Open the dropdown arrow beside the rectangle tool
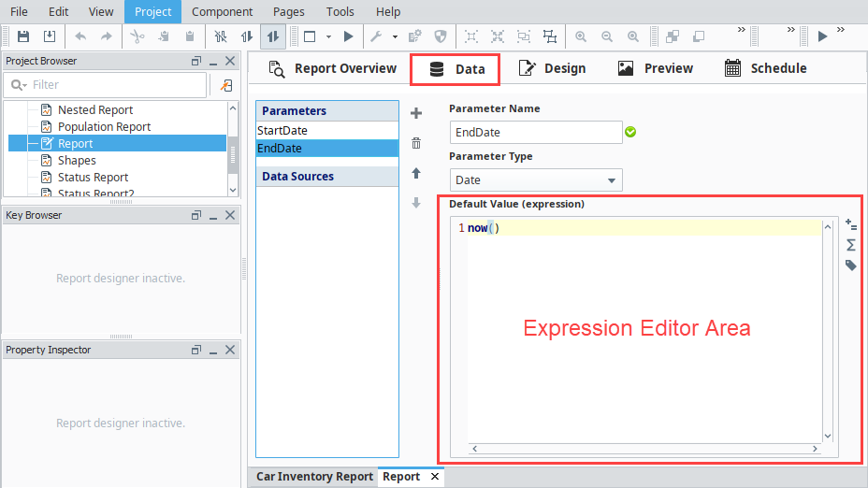The width and height of the screenshot is (868, 488). click(328, 36)
